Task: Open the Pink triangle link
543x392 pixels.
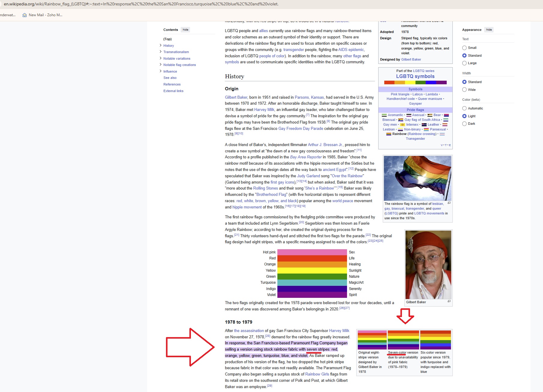Action: [x=400, y=94]
